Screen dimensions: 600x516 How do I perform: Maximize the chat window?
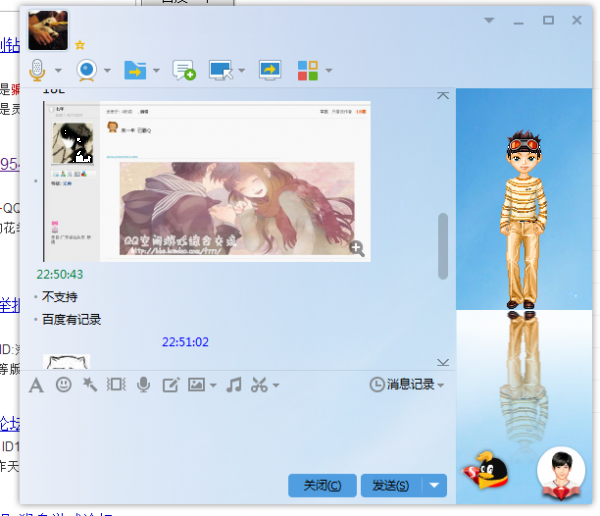pos(548,20)
